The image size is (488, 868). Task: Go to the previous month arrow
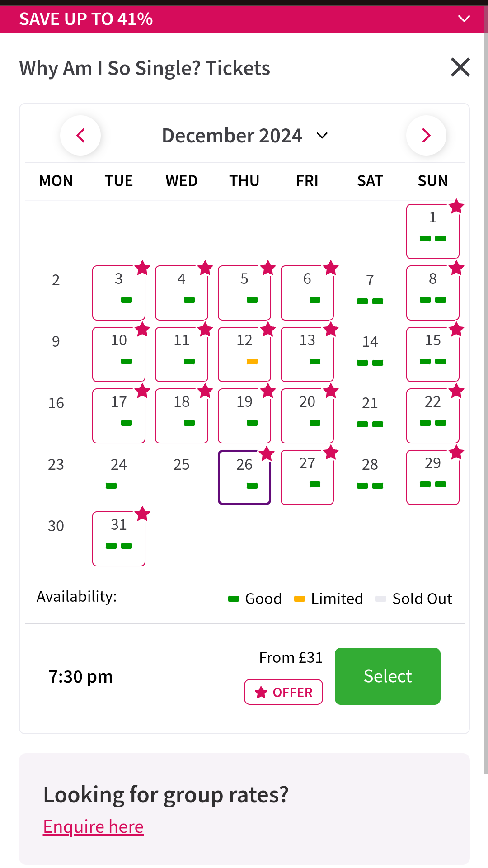pos(80,136)
